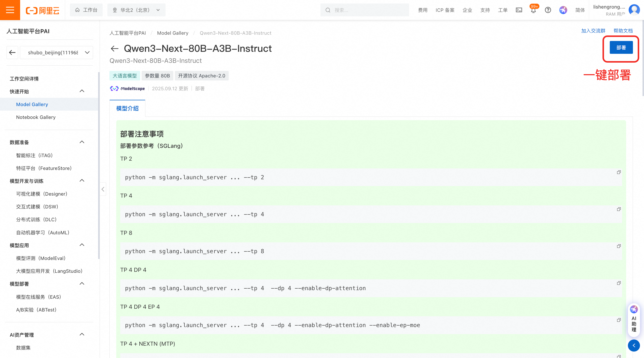Click Model Gallery breadcrumb
The height and width of the screenshot is (358, 644).
[x=173, y=33]
